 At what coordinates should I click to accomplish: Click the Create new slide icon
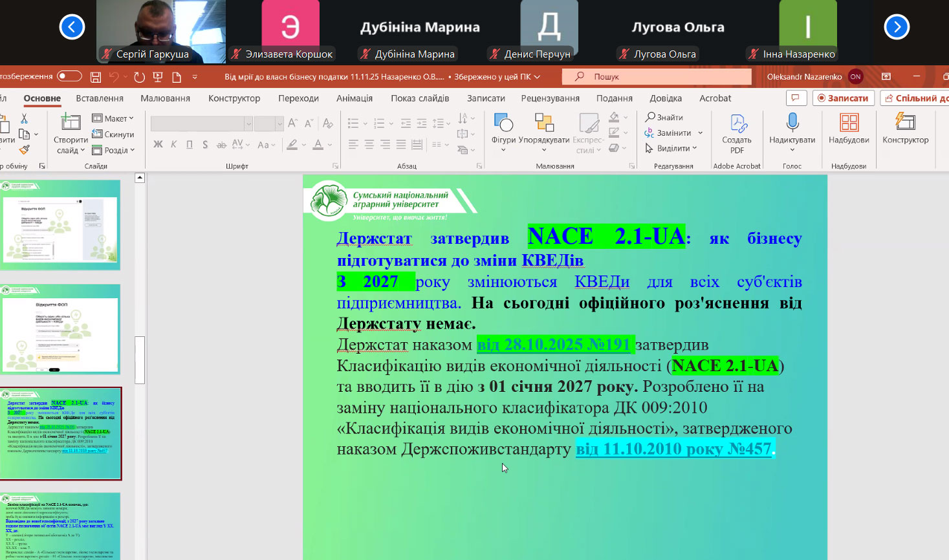click(x=70, y=123)
